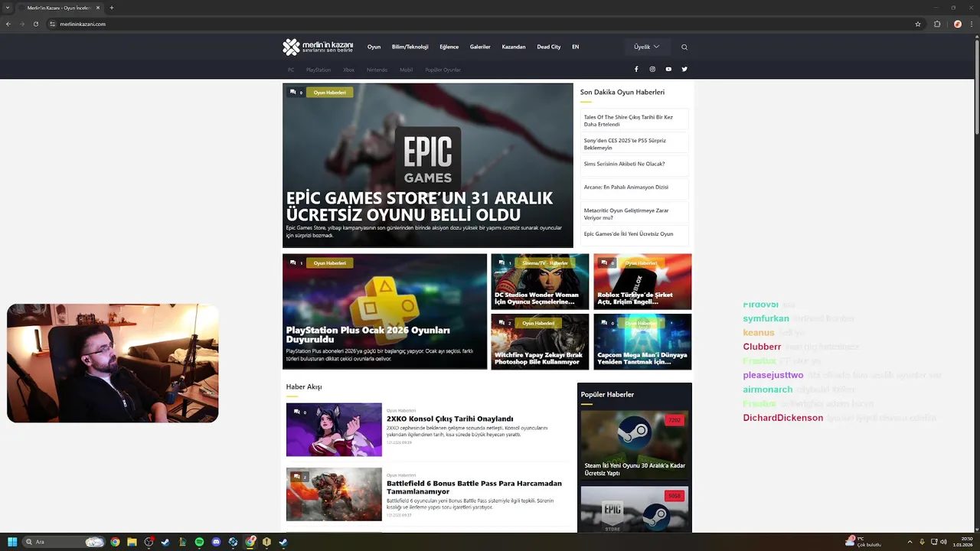Screen dimensions: 980x551
Task: Expand the Üyelik dropdown
Action: tap(647, 47)
